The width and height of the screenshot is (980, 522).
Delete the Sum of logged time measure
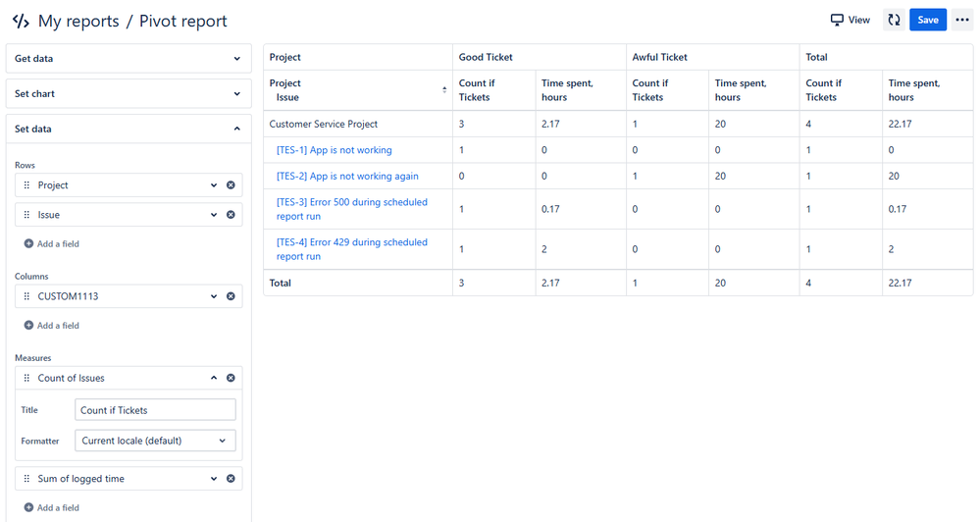(231, 479)
